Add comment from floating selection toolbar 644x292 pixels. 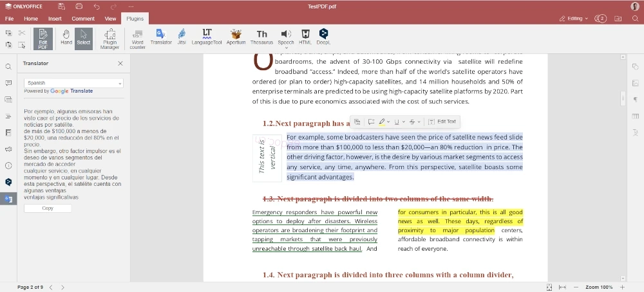[371, 122]
